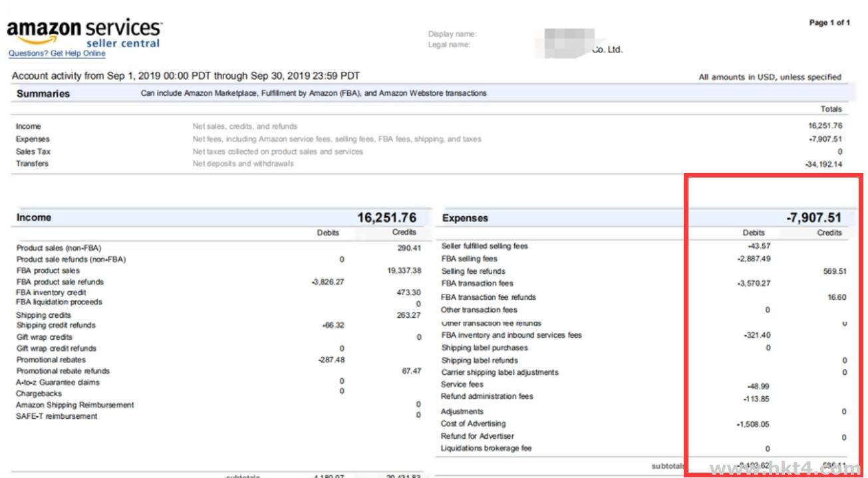Select the -48.99 debit value
Image resolution: width=868 pixels, height=478 pixels.
coord(759,386)
